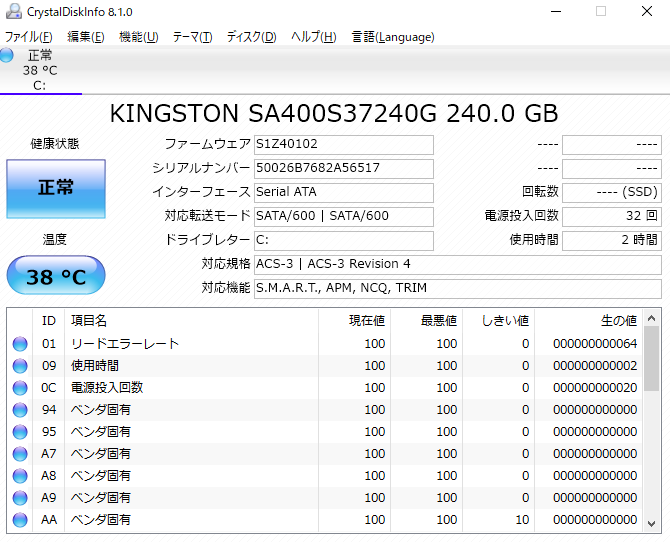This screenshot has height=542, width=670.
Task: Minimize the CrystalDiskInfo window
Action: point(556,12)
